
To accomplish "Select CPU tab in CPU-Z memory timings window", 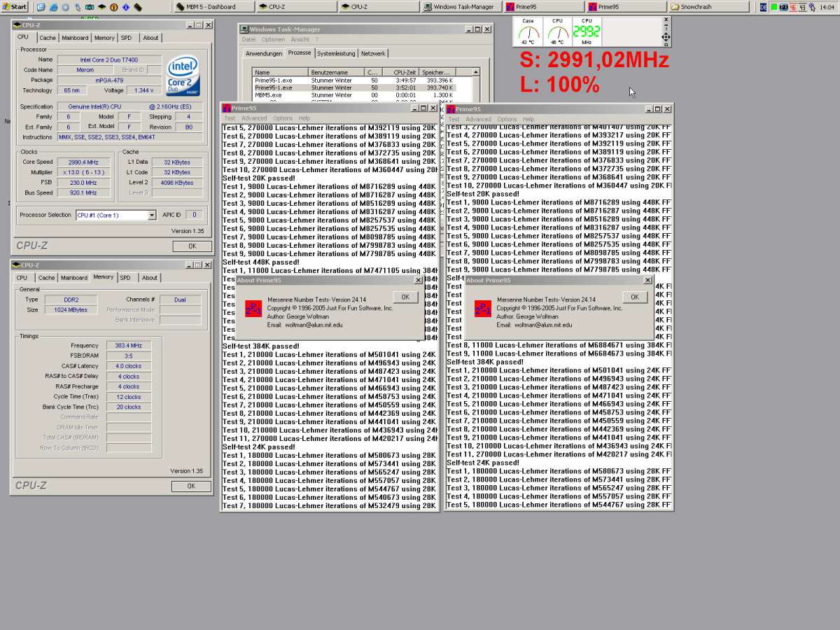I will pos(22,278).
